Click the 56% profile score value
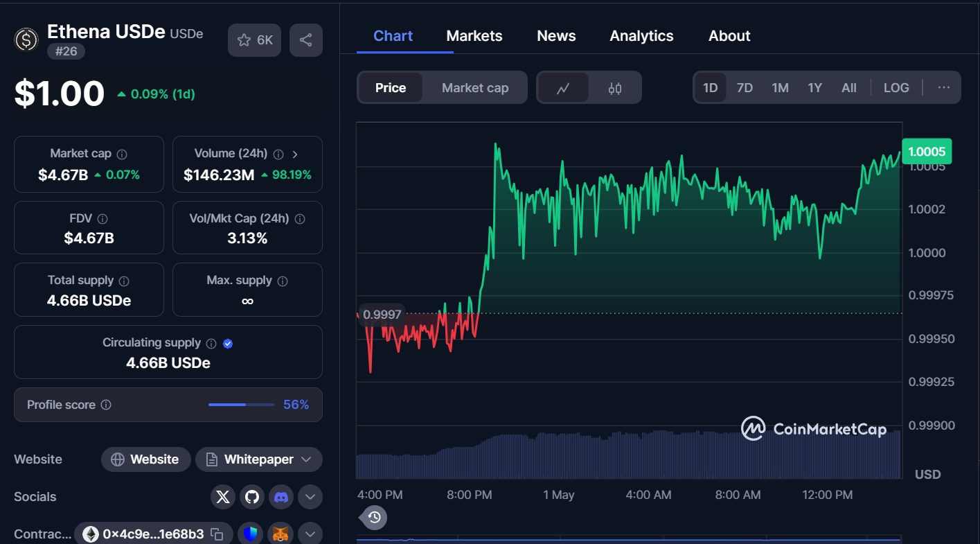This screenshot has width=980, height=544. [x=296, y=405]
